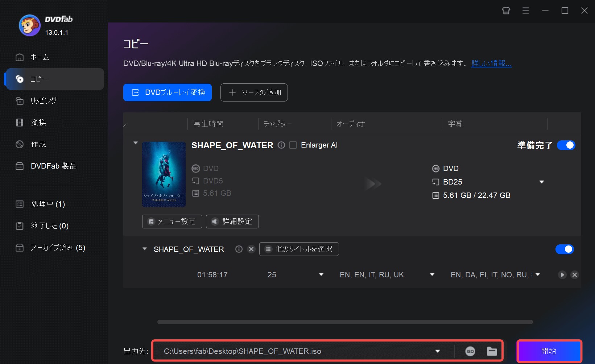
Task: Toggle SHAPE_OF_WATER title switch
Action: [565, 249]
